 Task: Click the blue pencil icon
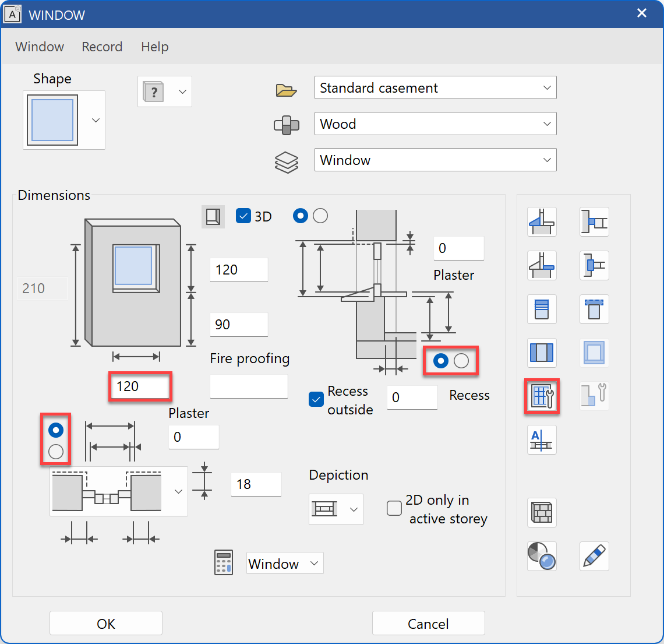[594, 556]
